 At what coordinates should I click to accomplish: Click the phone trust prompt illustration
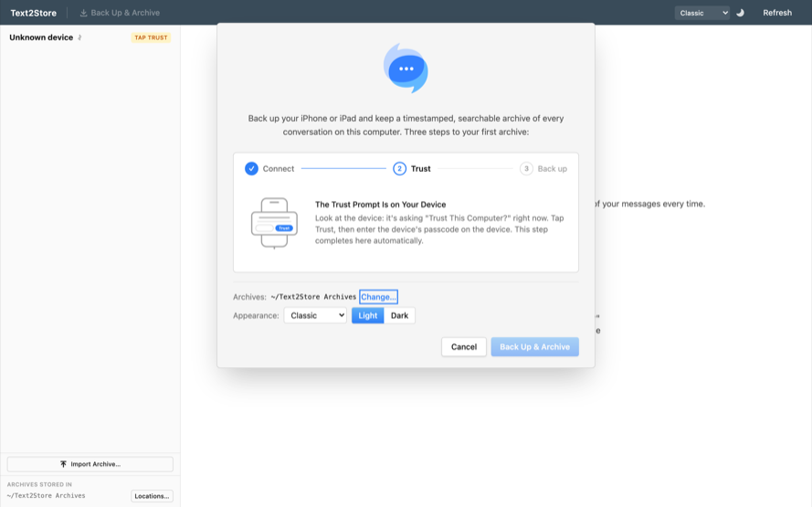pyautogui.click(x=274, y=223)
